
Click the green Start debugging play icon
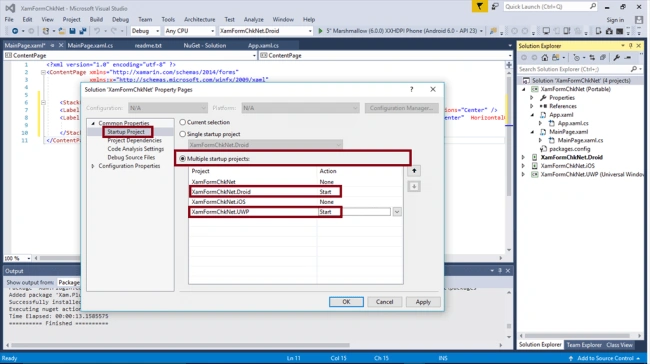click(320, 31)
